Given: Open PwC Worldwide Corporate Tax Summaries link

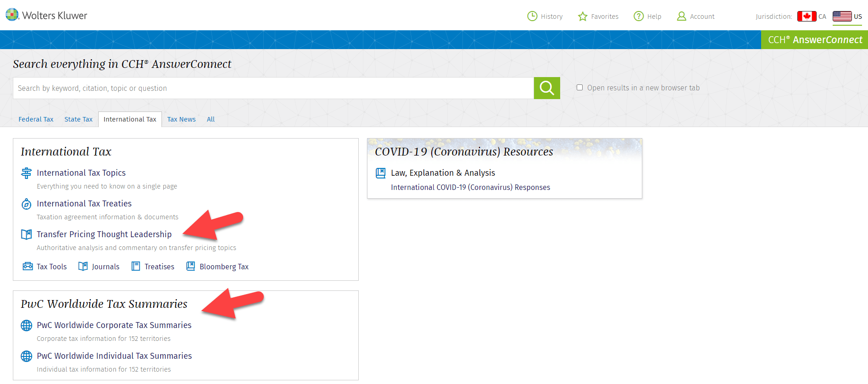Looking at the screenshot, I should [114, 325].
